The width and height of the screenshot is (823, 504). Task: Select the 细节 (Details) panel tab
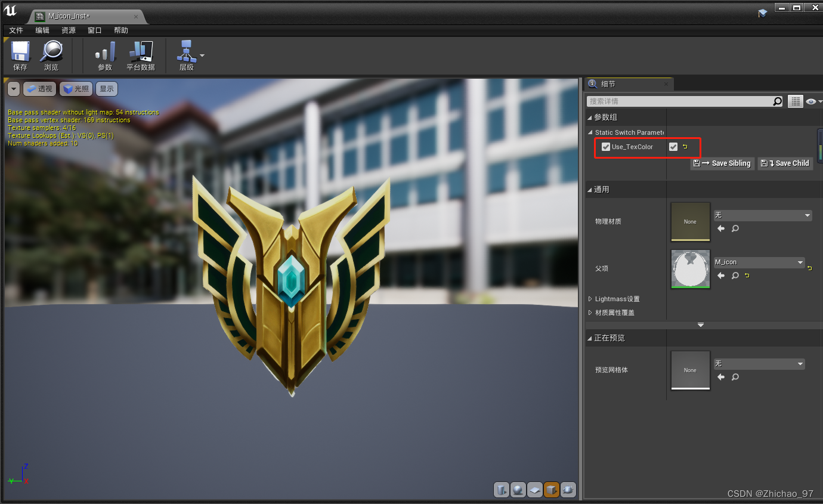pos(628,84)
